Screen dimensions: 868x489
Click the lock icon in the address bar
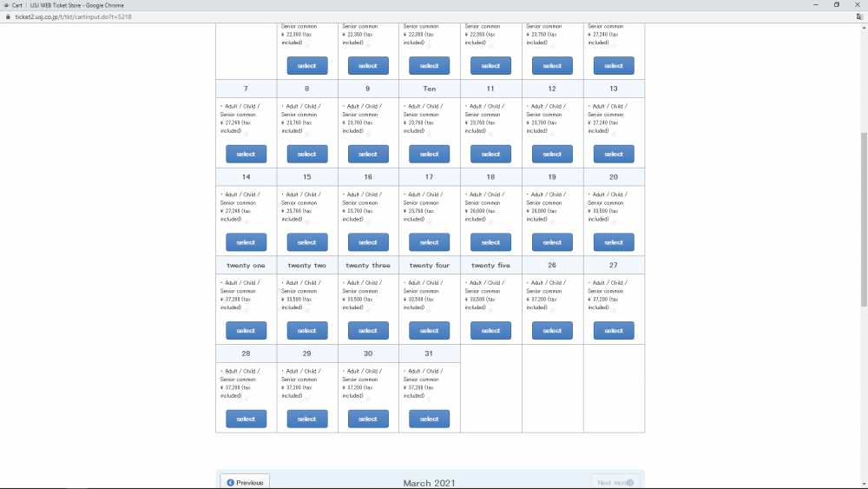(7, 16)
